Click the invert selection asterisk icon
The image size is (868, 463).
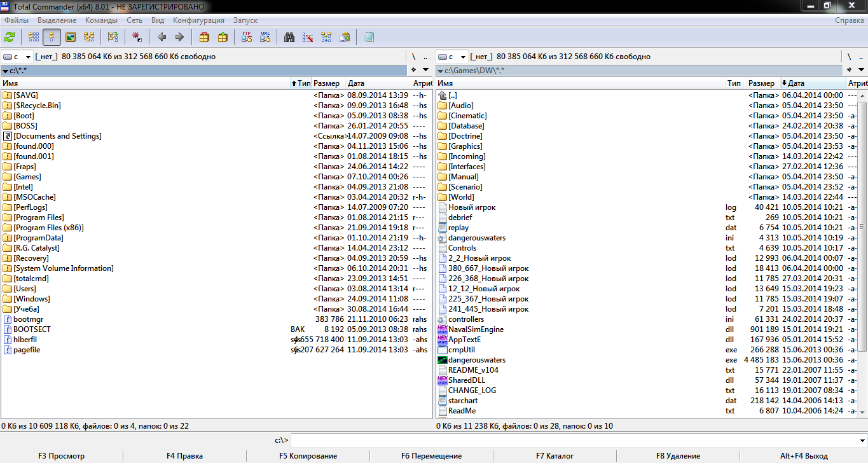point(137,38)
